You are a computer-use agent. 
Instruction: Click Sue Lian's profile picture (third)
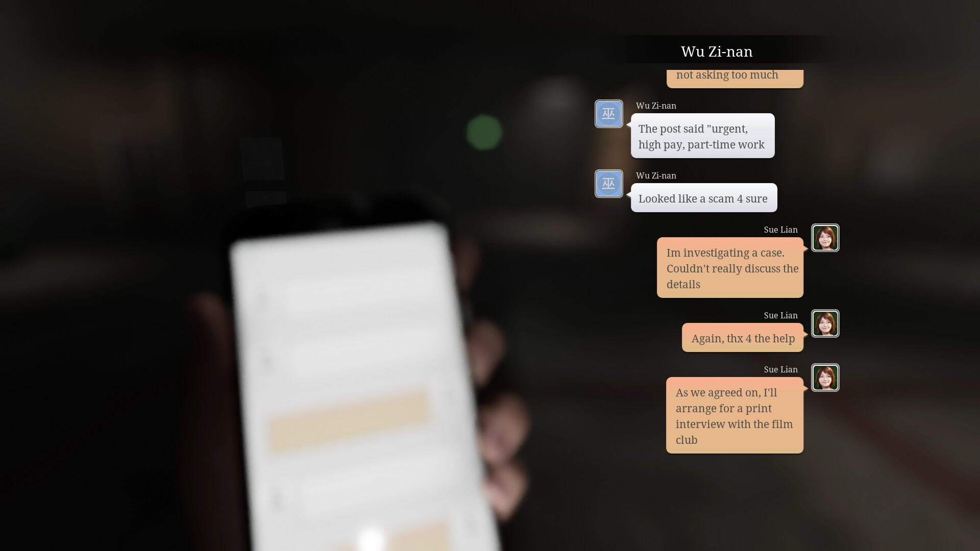(x=824, y=378)
